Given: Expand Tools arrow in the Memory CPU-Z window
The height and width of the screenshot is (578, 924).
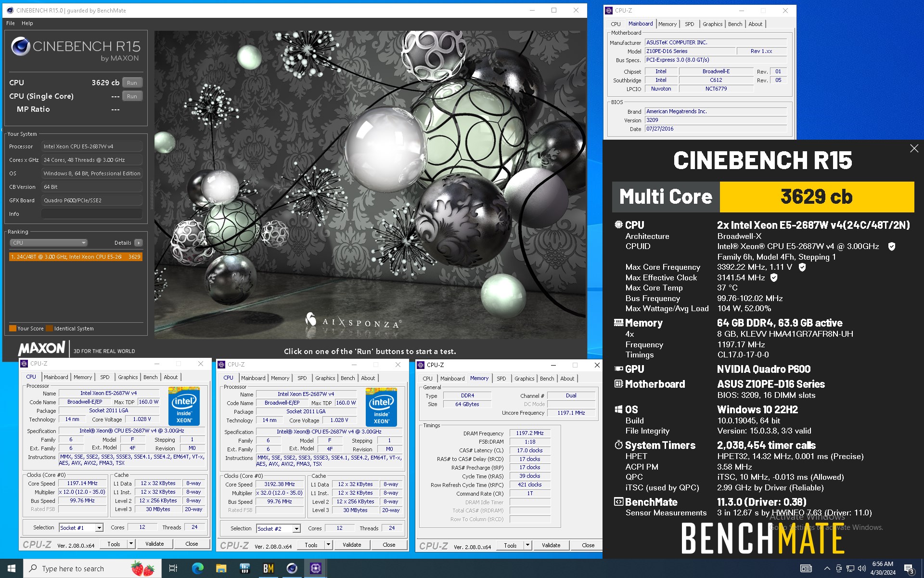Looking at the screenshot, I should pos(527,545).
